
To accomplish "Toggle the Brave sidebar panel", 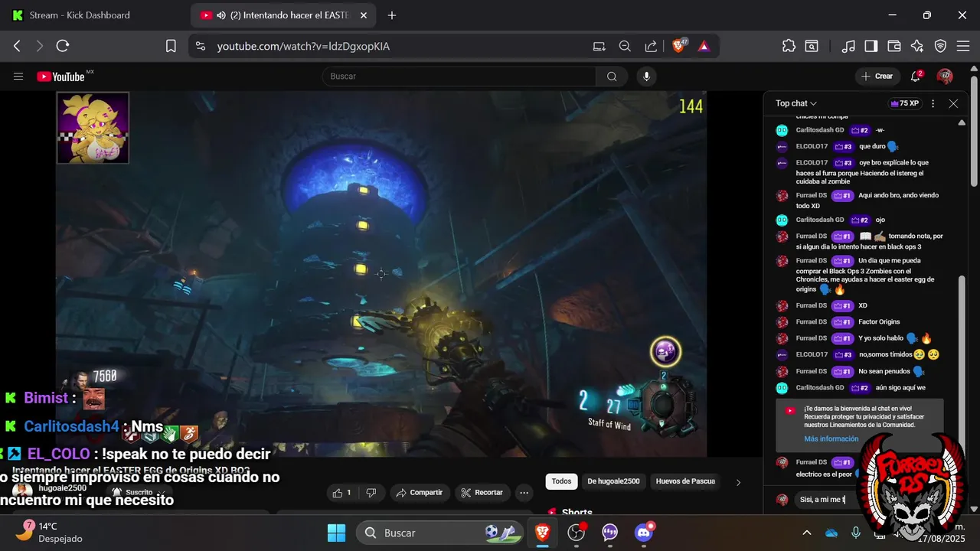I will coord(871,46).
